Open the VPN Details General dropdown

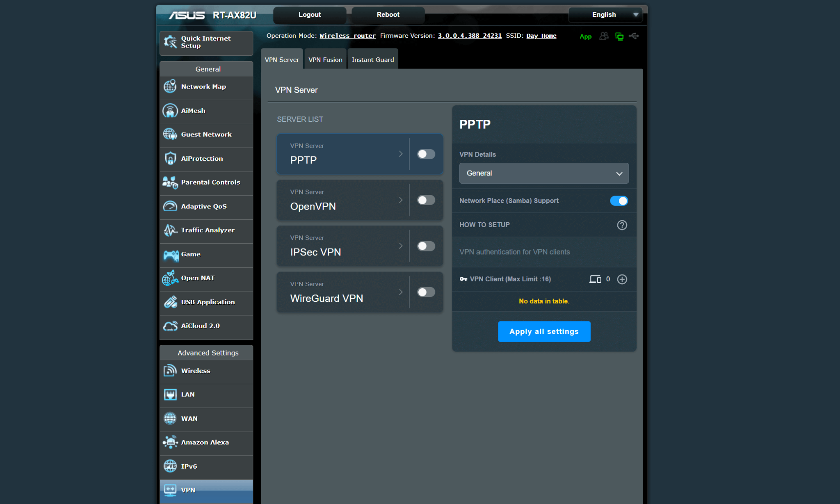[544, 173]
